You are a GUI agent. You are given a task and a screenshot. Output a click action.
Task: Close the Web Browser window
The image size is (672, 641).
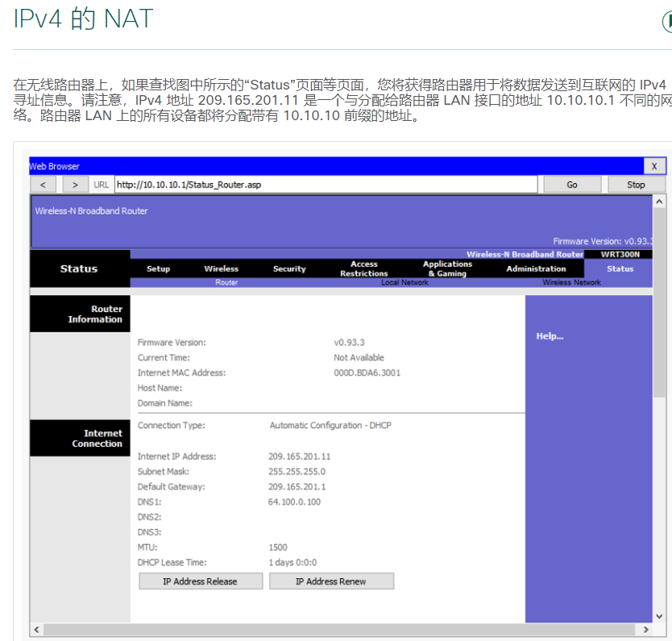(654, 166)
